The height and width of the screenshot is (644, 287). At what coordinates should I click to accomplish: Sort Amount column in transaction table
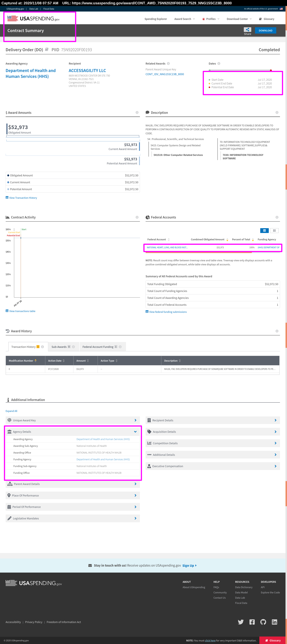click(88, 361)
